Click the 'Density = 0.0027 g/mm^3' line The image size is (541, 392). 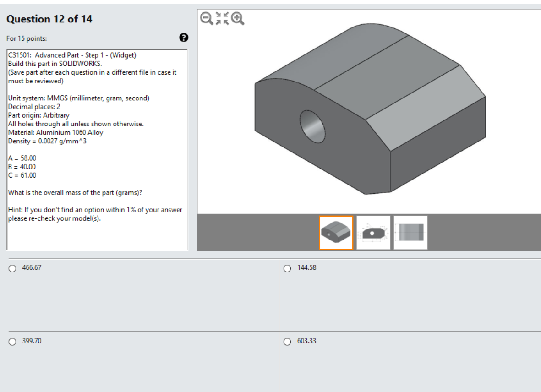47,141
